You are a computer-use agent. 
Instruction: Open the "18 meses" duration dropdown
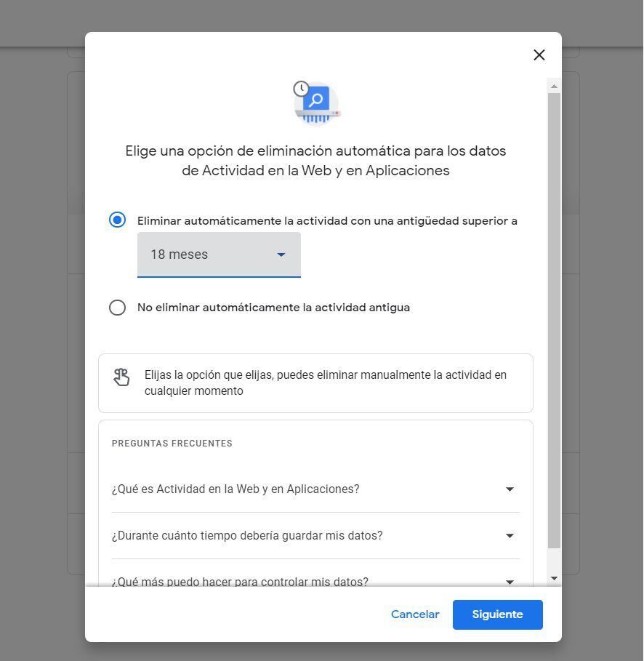pos(219,255)
